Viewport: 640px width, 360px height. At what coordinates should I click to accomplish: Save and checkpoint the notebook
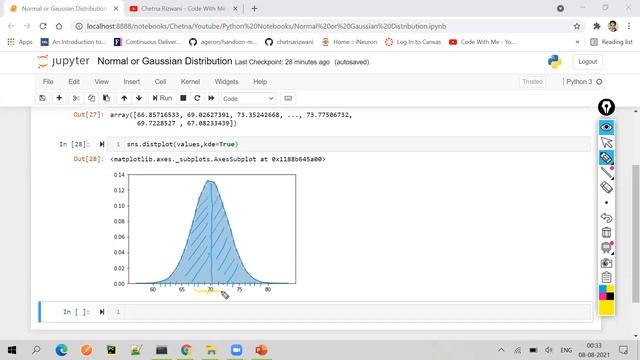click(x=42, y=98)
